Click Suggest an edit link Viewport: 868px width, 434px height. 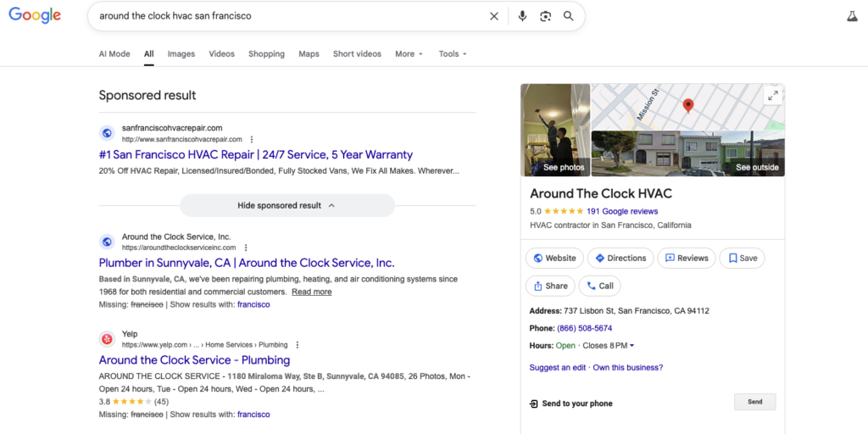point(558,368)
